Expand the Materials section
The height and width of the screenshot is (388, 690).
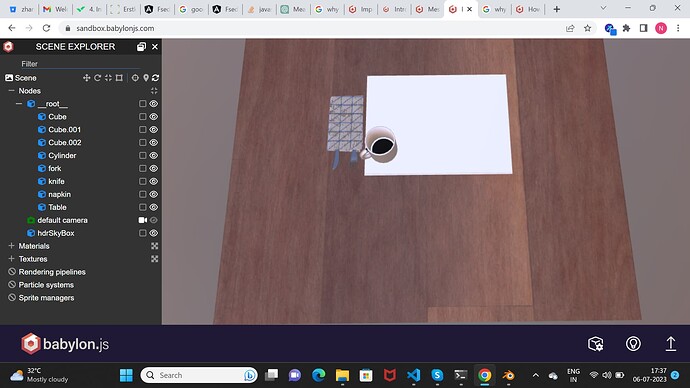[11, 246]
